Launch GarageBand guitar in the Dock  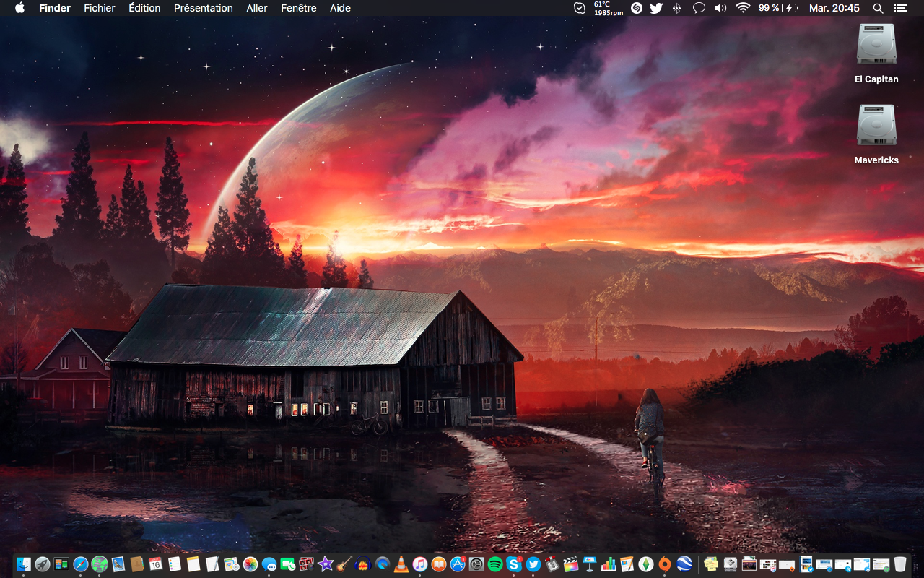pyautogui.click(x=344, y=564)
